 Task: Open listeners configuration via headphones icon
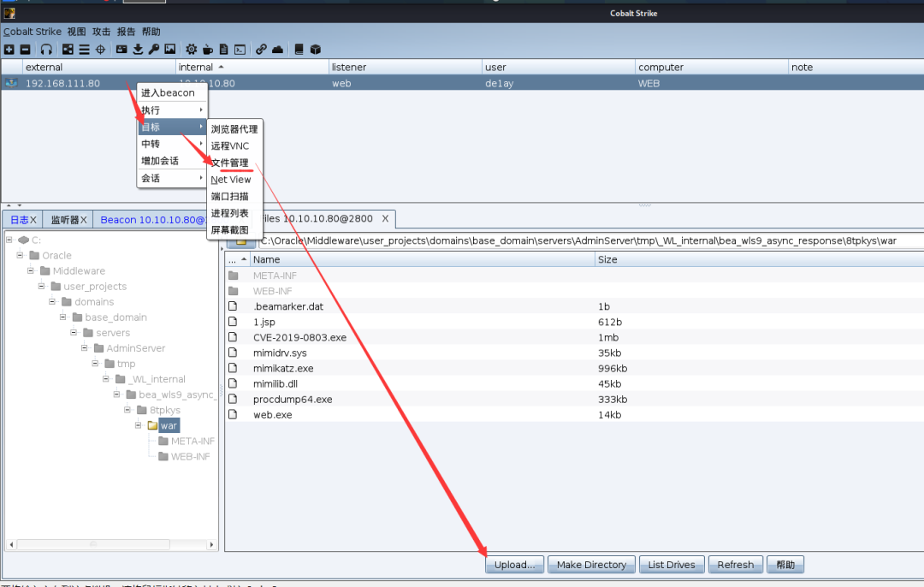46,50
